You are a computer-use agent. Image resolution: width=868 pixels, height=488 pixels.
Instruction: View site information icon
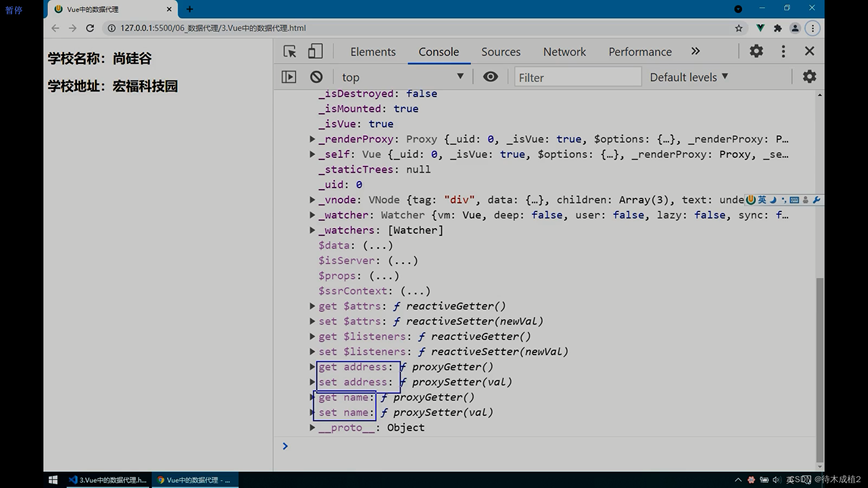click(x=111, y=28)
